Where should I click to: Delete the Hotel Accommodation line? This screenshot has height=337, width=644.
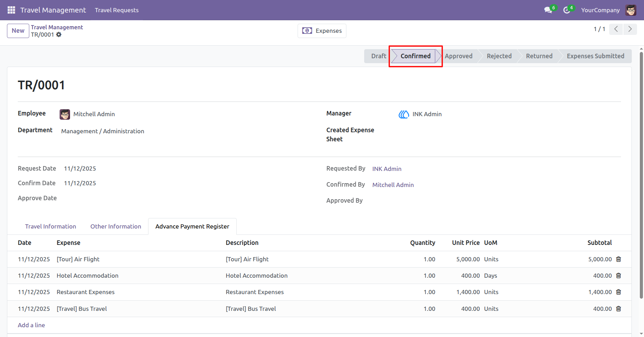pyautogui.click(x=619, y=276)
